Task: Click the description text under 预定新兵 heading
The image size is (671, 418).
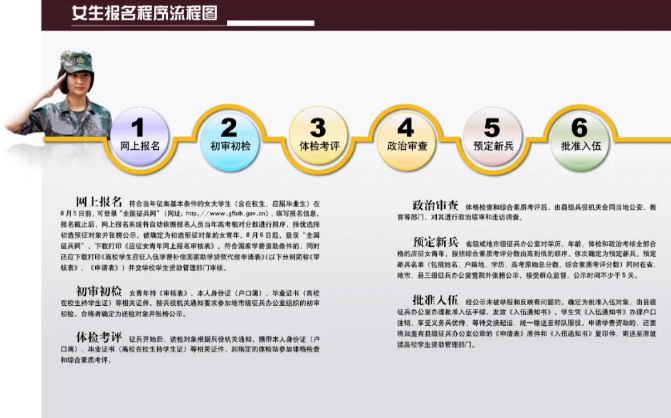Action: click(x=540, y=262)
